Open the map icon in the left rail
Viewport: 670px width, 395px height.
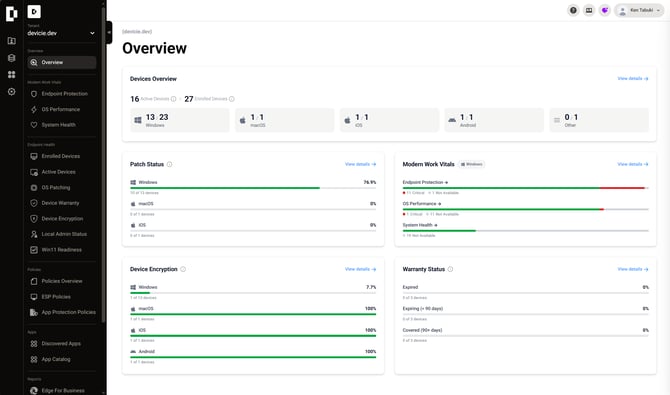[12, 41]
